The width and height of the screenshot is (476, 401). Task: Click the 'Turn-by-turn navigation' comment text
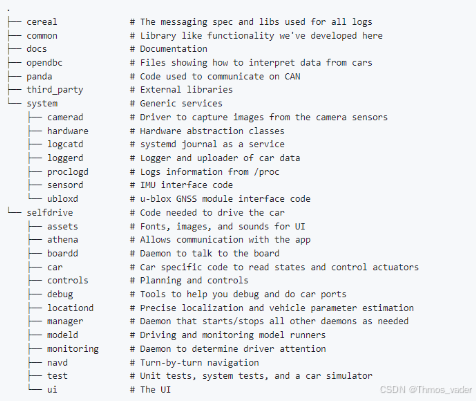[x=199, y=363]
